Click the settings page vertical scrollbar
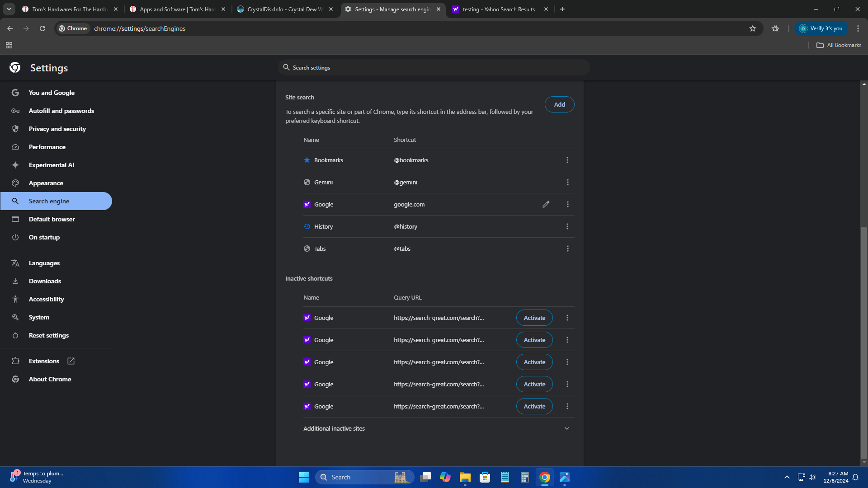 click(864, 343)
